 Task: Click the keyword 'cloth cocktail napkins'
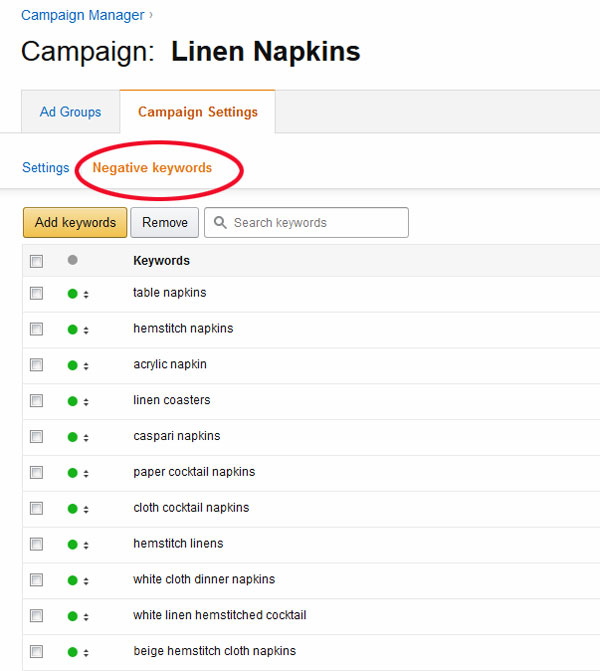coord(191,508)
